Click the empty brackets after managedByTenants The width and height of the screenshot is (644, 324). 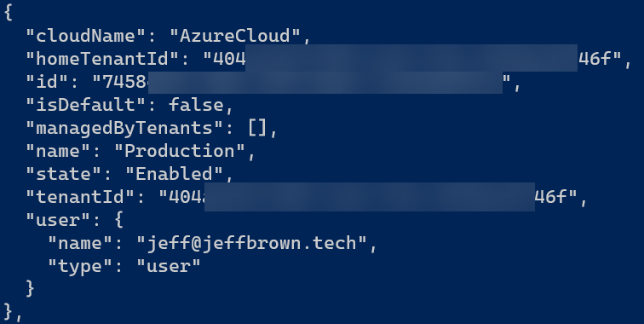pos(257,128)
